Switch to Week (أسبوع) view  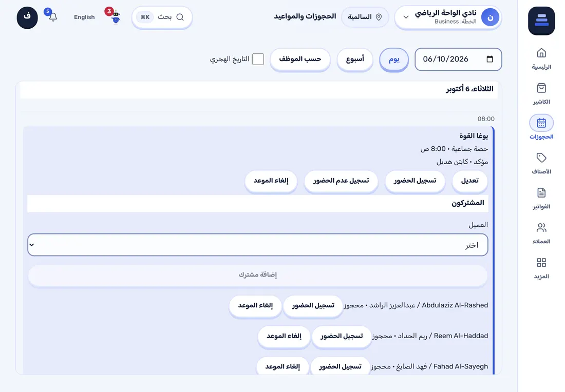click(355, 59)
